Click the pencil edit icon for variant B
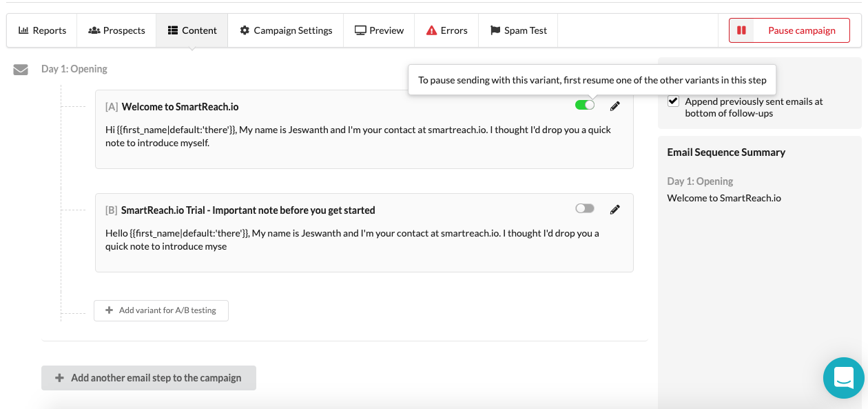 click(615, 210)
